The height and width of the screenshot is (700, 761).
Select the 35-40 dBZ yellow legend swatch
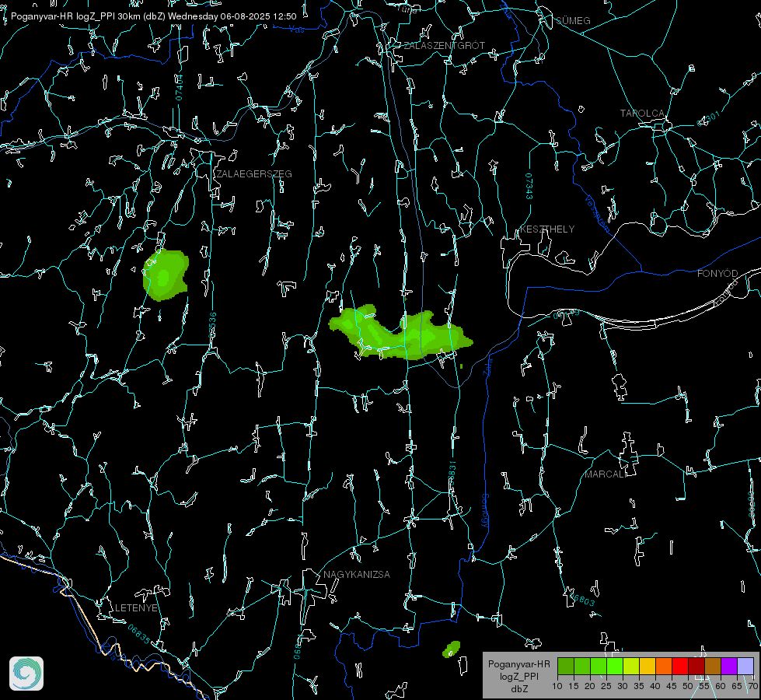[x=648, y=666]
